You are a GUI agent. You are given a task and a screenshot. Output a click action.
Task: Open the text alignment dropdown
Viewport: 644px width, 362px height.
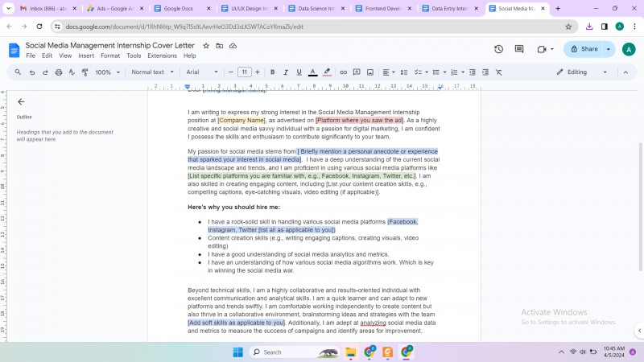[x=389, y=72]
